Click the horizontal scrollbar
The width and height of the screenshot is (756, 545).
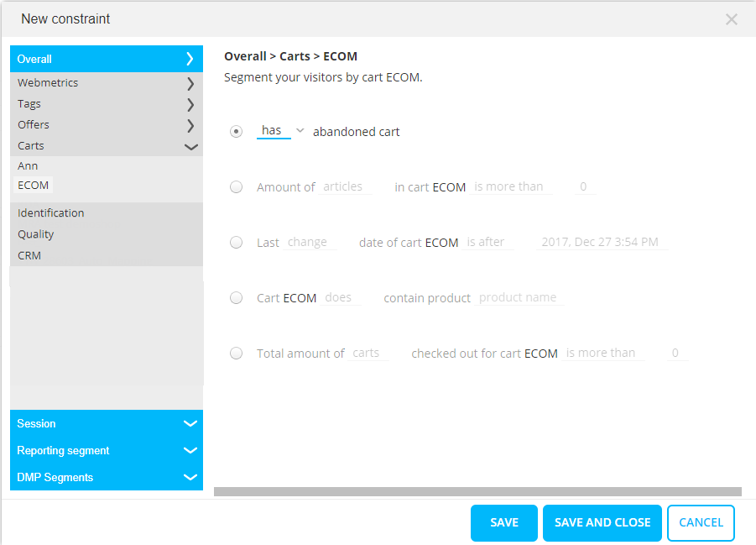pos(477,492)
